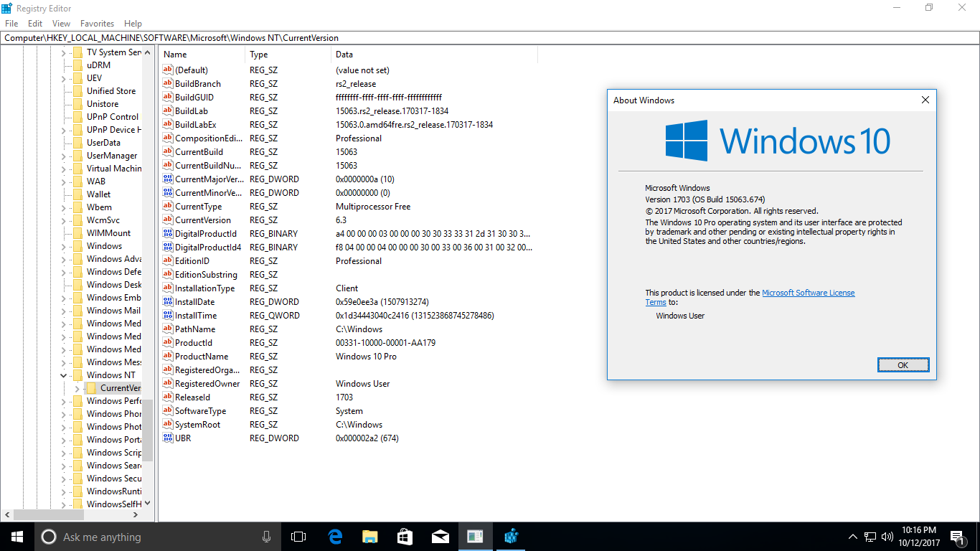Open the Edit menu
The height and width of the screenshot is (551, 980).
[x=35, y=24]
